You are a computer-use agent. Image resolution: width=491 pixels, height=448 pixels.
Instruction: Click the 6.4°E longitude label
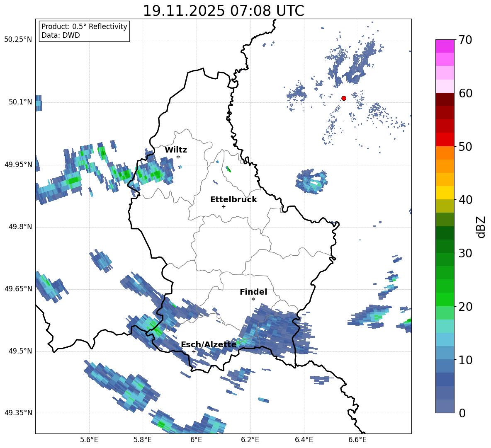[304, 440]
